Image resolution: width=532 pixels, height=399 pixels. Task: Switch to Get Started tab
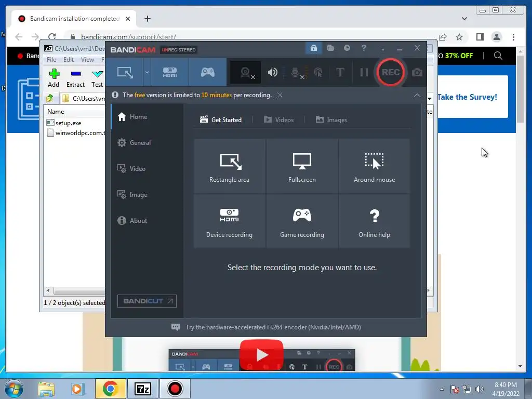tap(220, 120)
